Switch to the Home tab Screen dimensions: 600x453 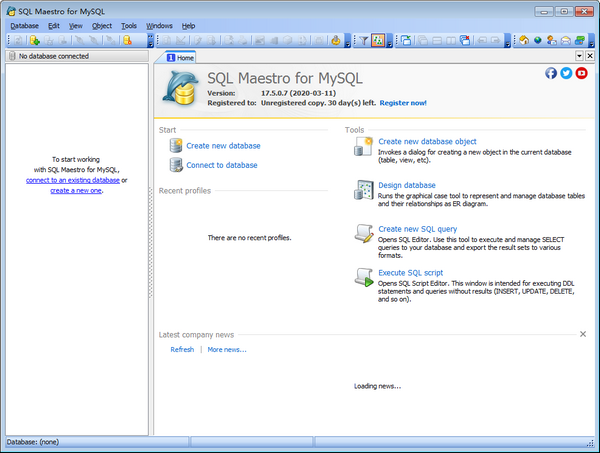point(179,58)
